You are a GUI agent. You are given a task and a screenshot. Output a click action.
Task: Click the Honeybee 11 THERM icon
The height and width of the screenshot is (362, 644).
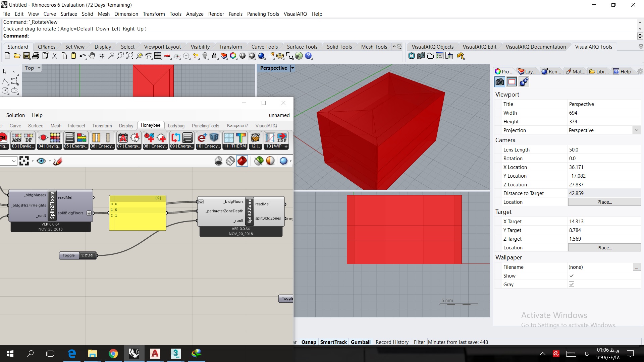[234, 140]
